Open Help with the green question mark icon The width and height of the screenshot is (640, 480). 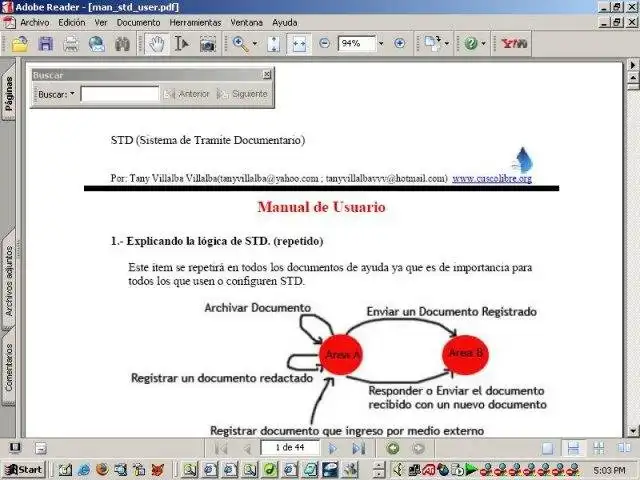(x=471, y=43)
